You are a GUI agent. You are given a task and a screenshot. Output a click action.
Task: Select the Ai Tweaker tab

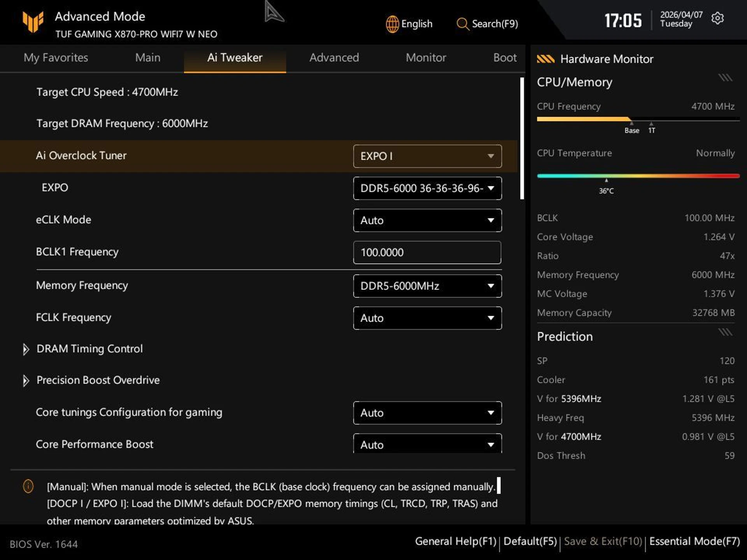point(235,58)
